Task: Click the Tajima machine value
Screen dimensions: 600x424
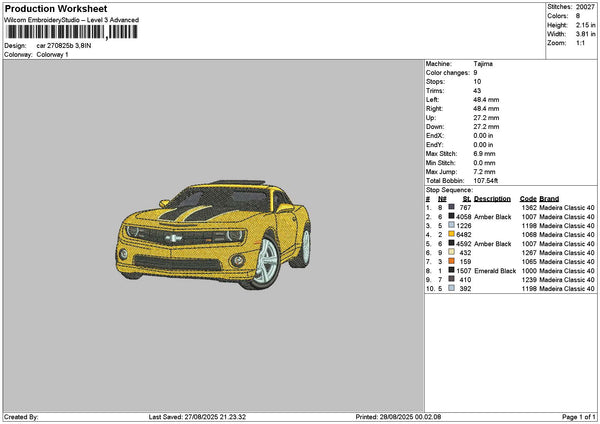Action: click(483, 63)
